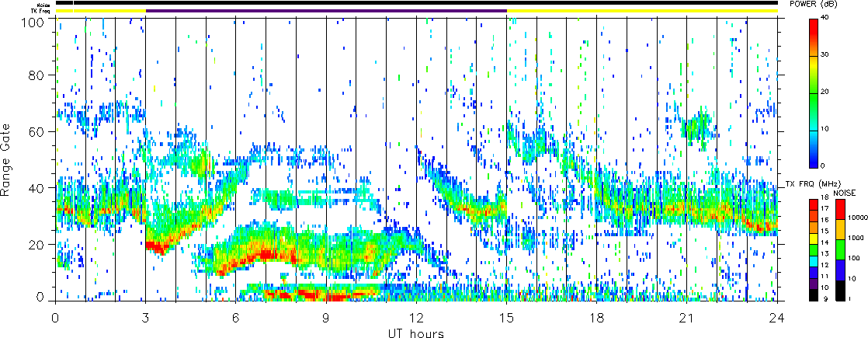The image size is (868, 338).
Task: Click the yellow TX Freq bar after 15 UT
Action: click(x=642, y=11)
